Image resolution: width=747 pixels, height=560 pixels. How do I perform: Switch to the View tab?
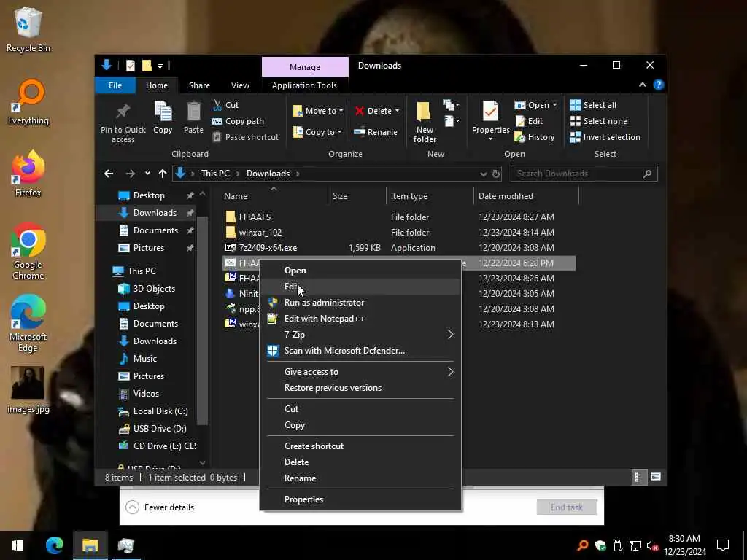[x=240, y=85]
